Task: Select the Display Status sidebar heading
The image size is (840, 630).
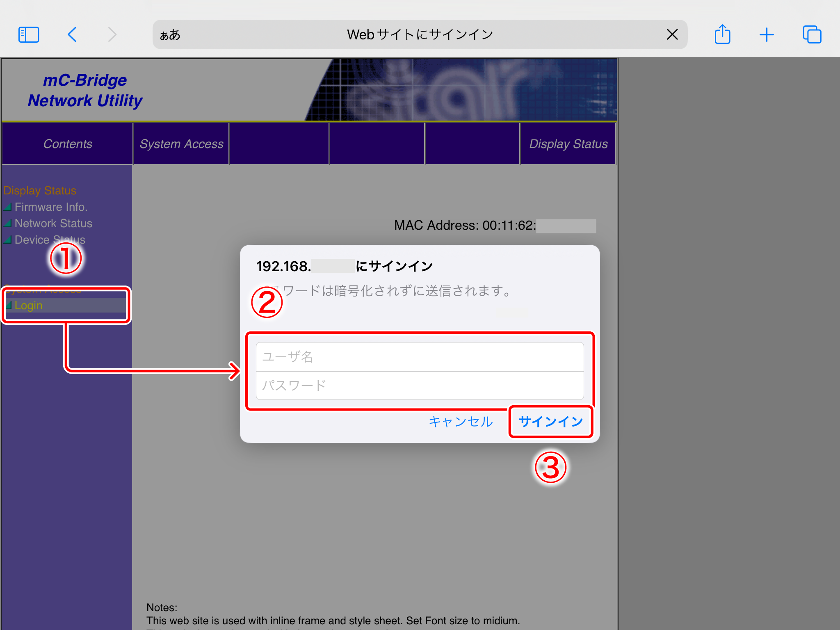Action: pos(40,191)
